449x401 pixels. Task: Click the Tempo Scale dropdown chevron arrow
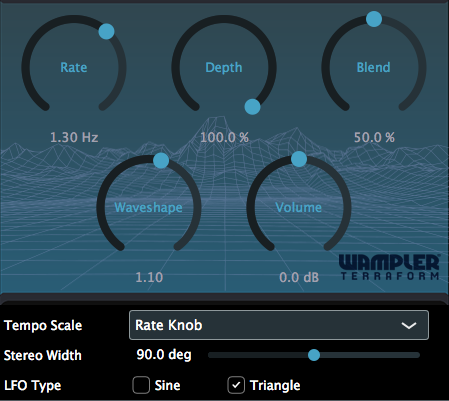pos(409,325)
